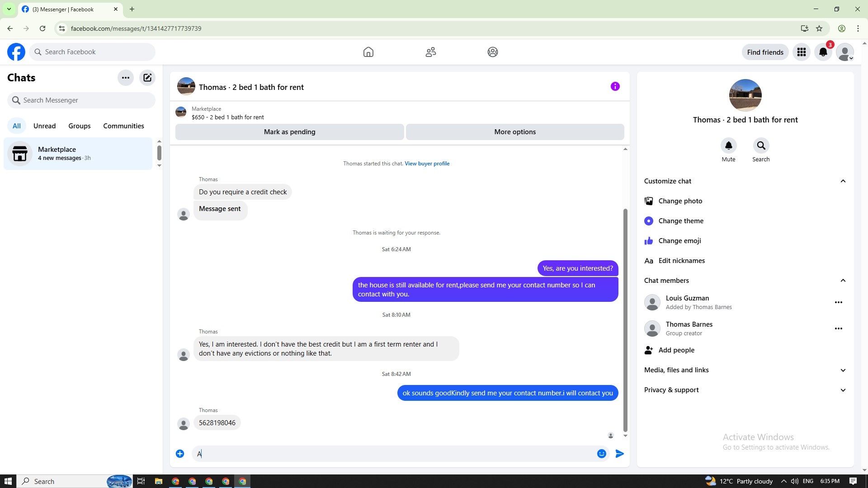This screenshot has width=868, height=488.
Task: Open Chrome three-dot menu
Action: pyautogui.click(x=858, y=28)
